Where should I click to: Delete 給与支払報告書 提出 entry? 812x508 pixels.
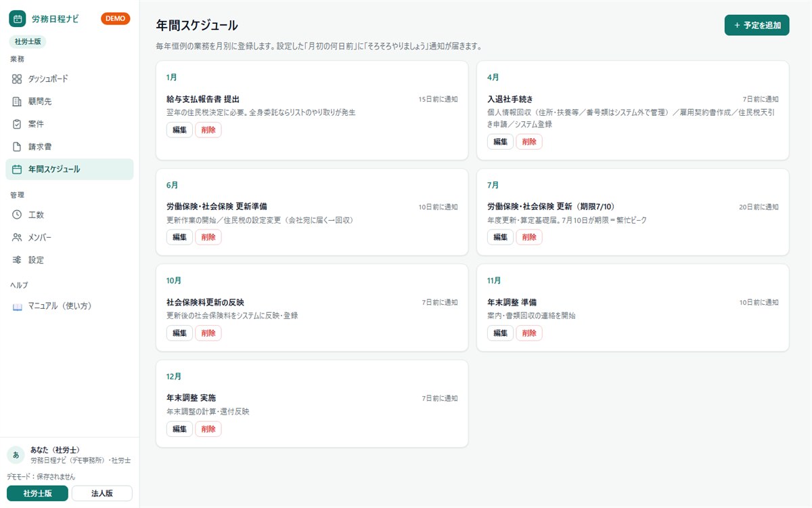click(x=208, y=129)
